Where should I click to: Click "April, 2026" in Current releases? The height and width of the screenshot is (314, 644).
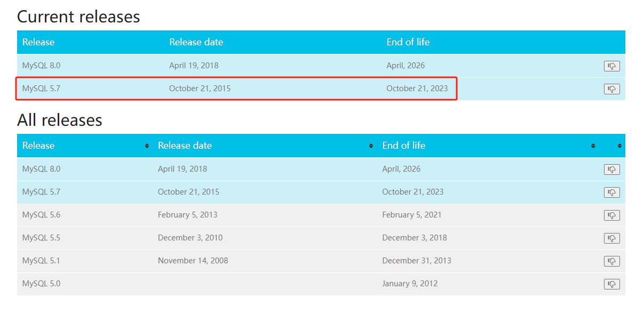(406, 66)
